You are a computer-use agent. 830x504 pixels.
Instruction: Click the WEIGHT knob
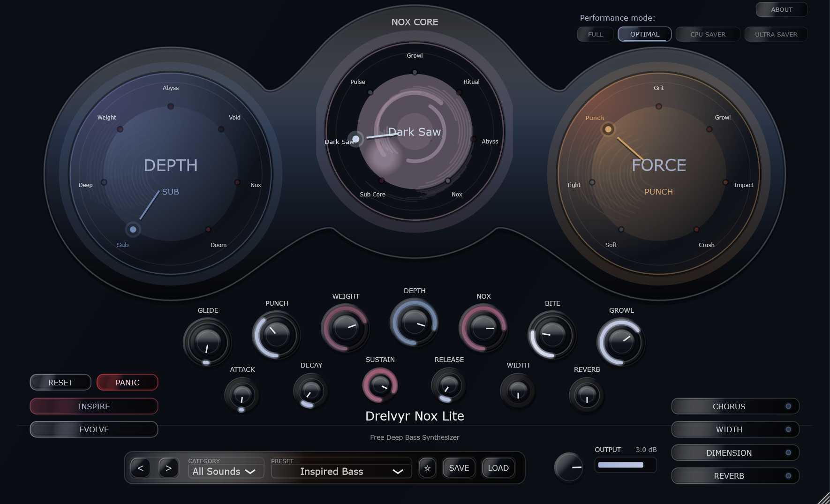click(x=346, y=328)
